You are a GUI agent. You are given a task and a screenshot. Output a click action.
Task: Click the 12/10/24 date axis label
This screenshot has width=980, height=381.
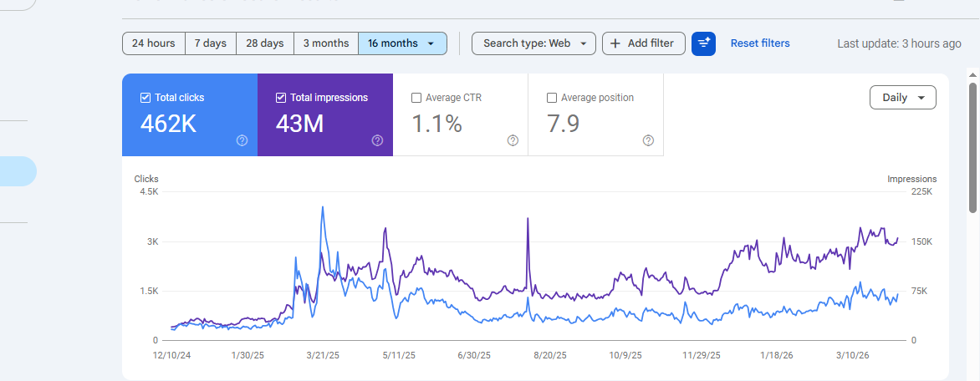click(172, 355)
